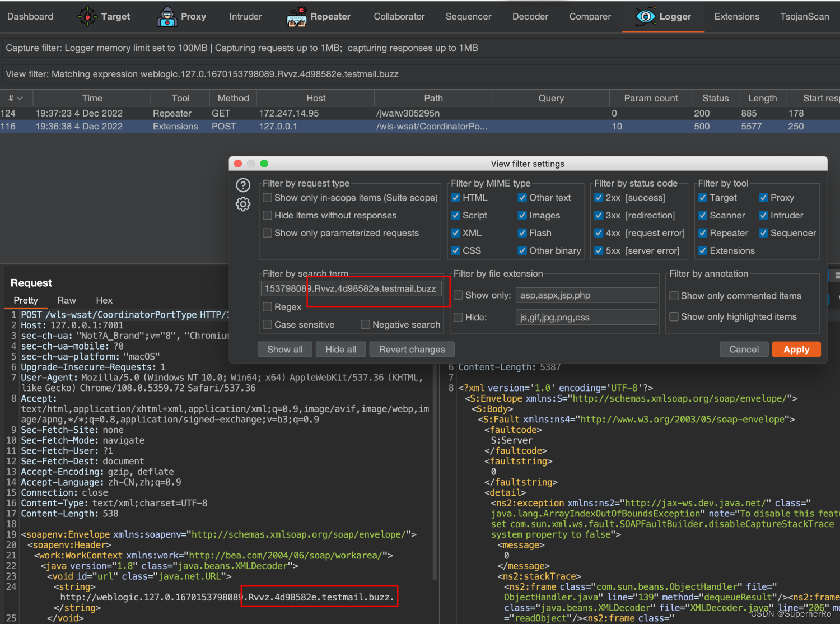Disable 5xx server error filter
This screenshot has height=624, width=840.
click(599, 250)
